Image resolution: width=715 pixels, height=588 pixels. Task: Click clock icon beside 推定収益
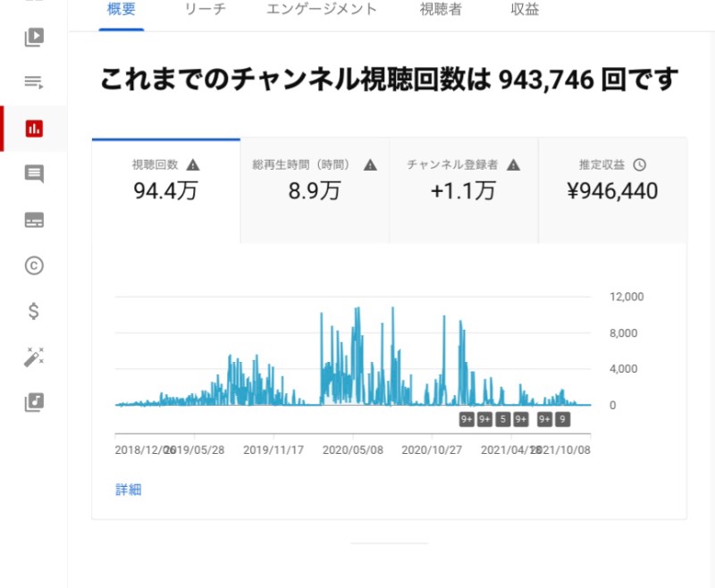639,164
